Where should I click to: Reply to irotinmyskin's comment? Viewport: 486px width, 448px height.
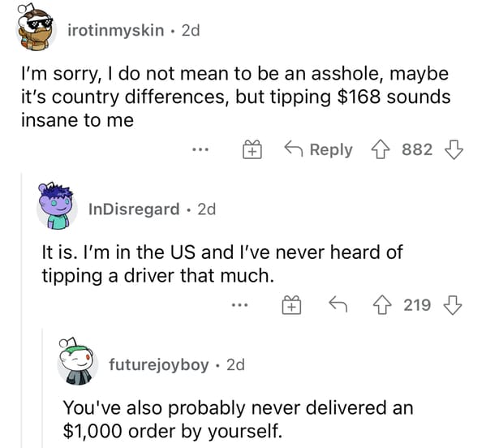[319, 150]
